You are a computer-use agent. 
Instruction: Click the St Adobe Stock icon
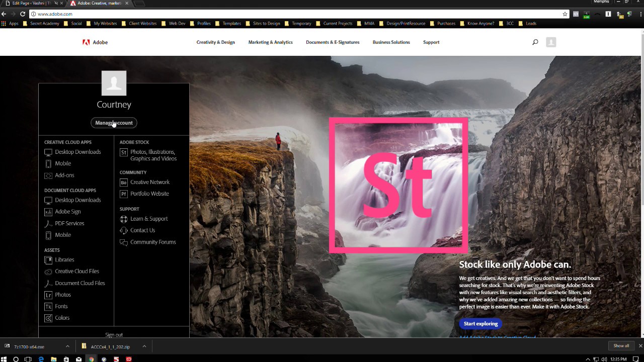[x=124, y=152]
